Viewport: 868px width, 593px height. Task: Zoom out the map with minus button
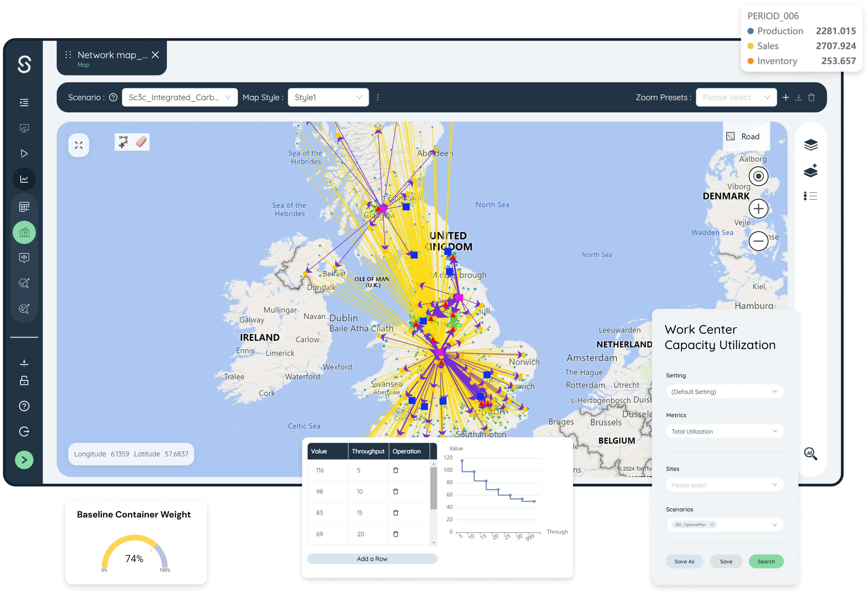758,241
